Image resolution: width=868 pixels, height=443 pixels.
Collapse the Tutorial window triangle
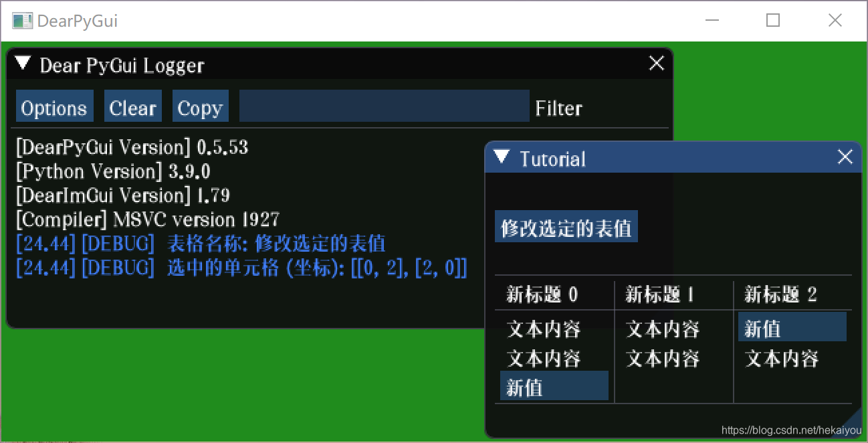[x=502, y=157]
